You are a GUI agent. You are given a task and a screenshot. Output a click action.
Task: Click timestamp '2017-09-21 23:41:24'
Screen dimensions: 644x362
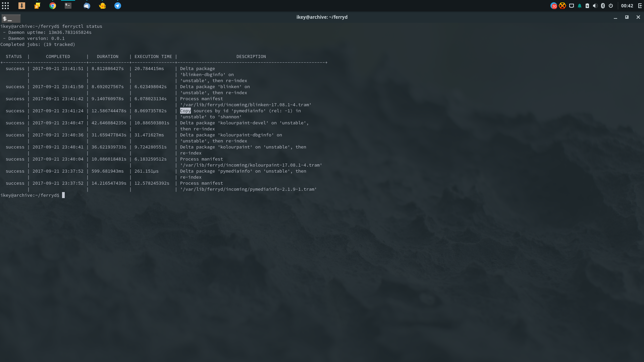pos(58,111)
